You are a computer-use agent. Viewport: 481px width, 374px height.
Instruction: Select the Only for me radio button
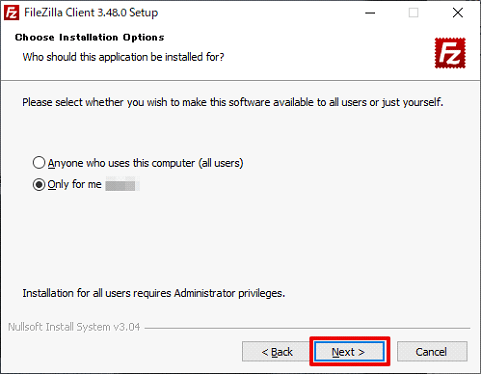[39, 184]
